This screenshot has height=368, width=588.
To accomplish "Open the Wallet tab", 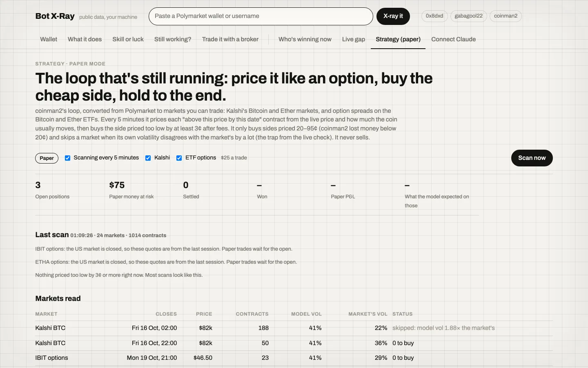I will pyautogui.click(x=49, y=39).
